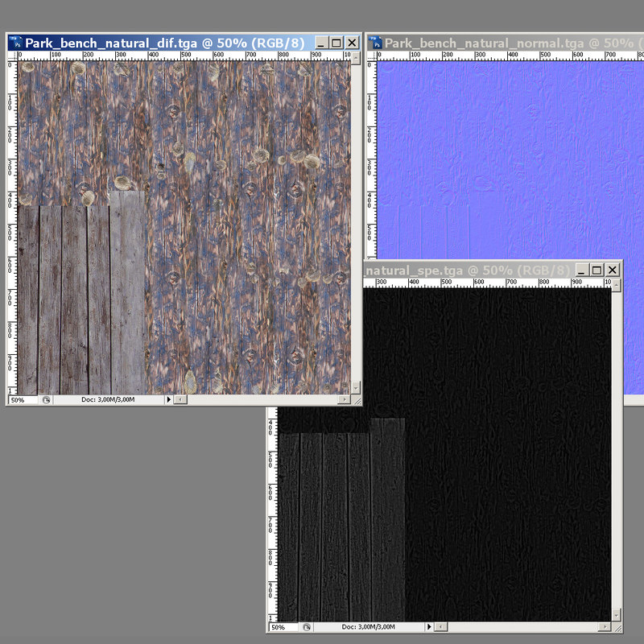
Task: Minimize the Park_bench_natural_spe.tga window
Action: tap(582, 270)
